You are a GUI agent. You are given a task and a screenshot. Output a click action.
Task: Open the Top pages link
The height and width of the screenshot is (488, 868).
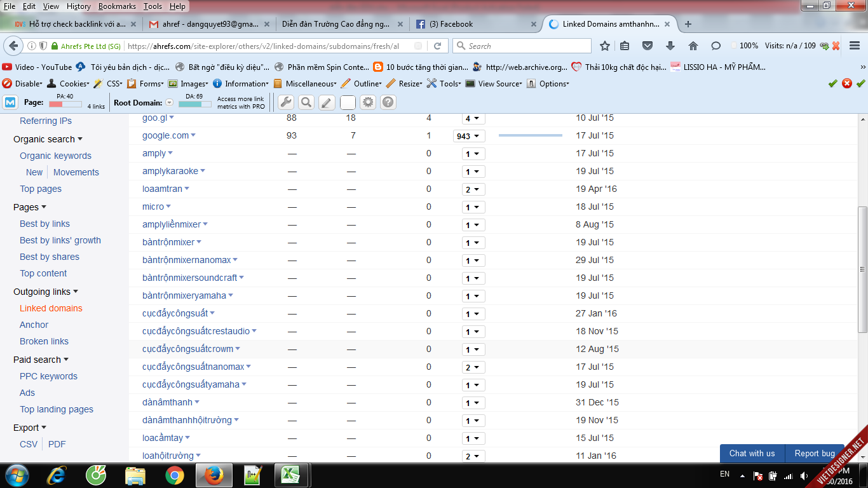41,189
